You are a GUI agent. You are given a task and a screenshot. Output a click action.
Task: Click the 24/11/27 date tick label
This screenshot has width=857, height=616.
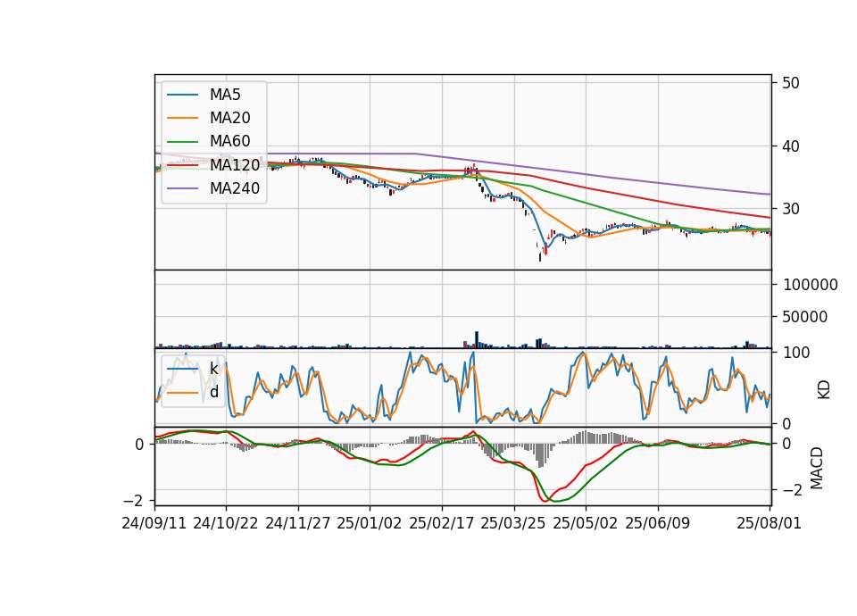coord(298,523)
